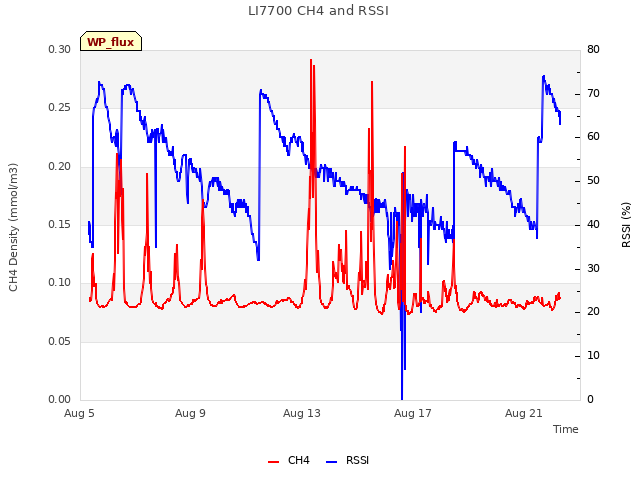Click the Time axis label
Screen dimensions: 640x480
(566, 429)
